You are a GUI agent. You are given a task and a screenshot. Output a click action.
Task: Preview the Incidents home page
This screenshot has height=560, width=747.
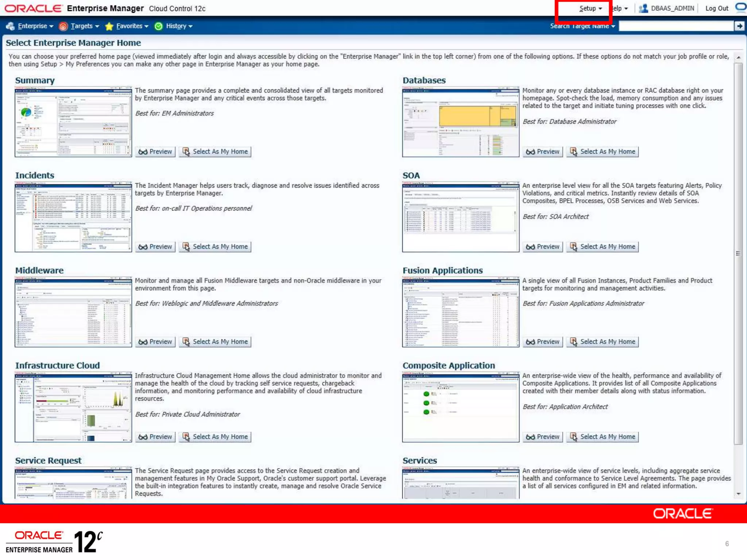pos(155,247)
